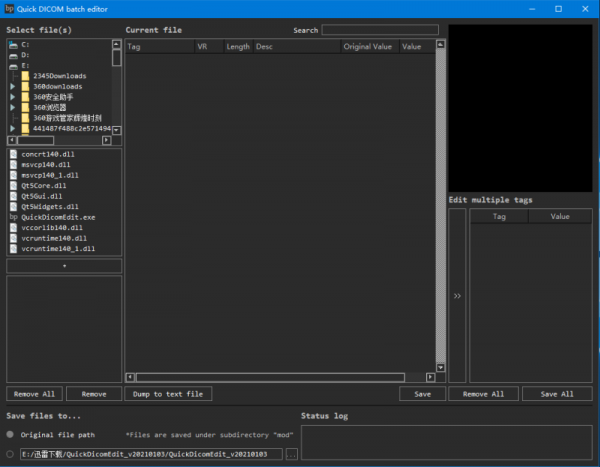Click the folder tree vertical scrollbar thumb
This screenshot has height=467, width=600.
[x=117, y=58]
